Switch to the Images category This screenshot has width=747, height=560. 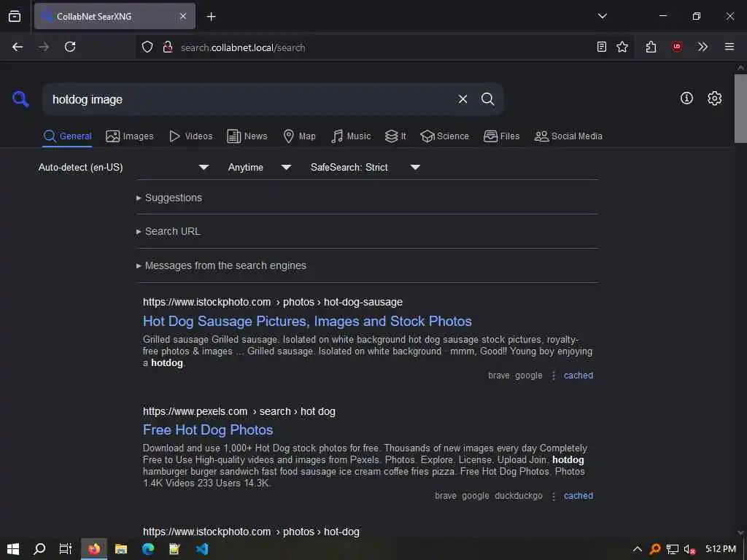(x=130, y=136)
